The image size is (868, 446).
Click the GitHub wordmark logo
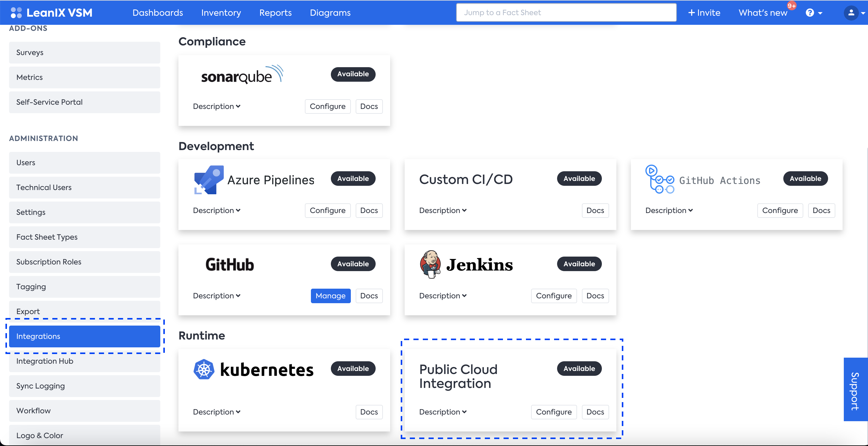click(230, 264)
